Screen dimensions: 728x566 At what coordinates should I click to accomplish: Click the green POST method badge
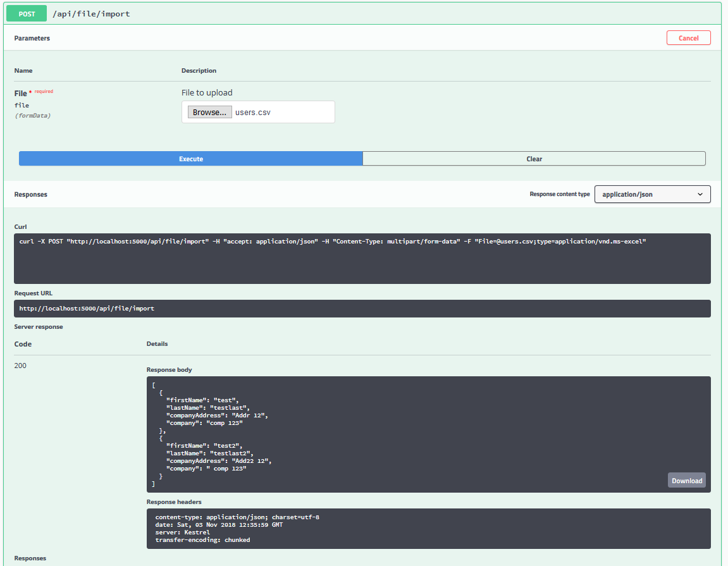pyautogui.click(x=27, y=13)
